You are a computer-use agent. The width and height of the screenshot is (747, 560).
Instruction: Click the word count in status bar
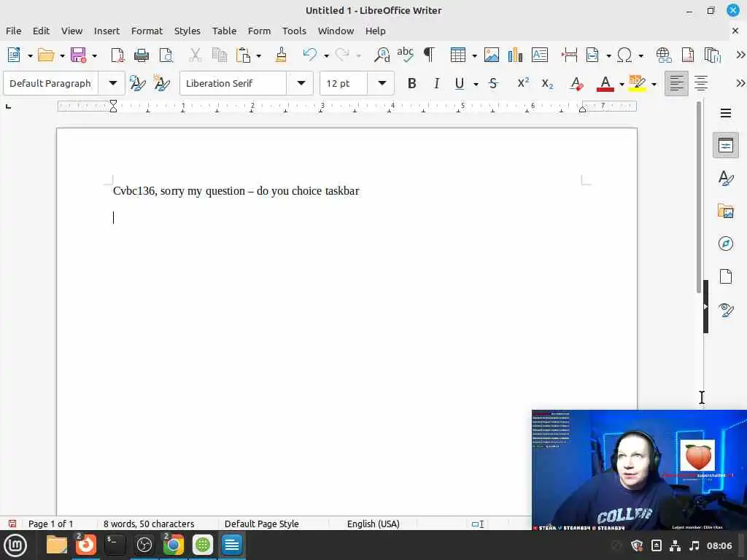pyautogui.click(x=149, y=524)
